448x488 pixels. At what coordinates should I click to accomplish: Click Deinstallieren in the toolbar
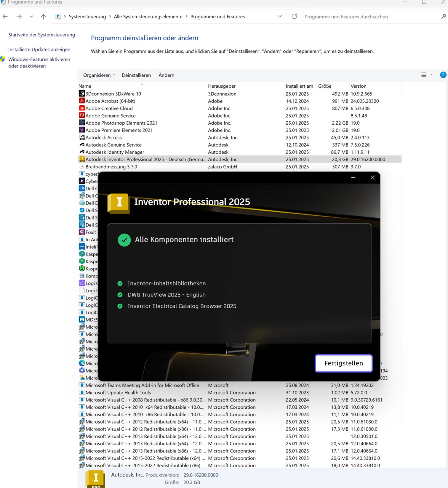point(136,75)
